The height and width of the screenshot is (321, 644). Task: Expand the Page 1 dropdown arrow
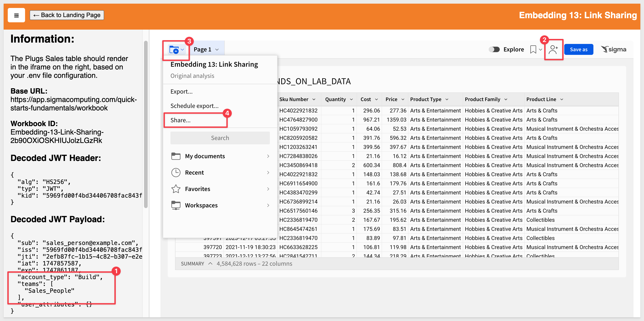click(x=217, y=49)
